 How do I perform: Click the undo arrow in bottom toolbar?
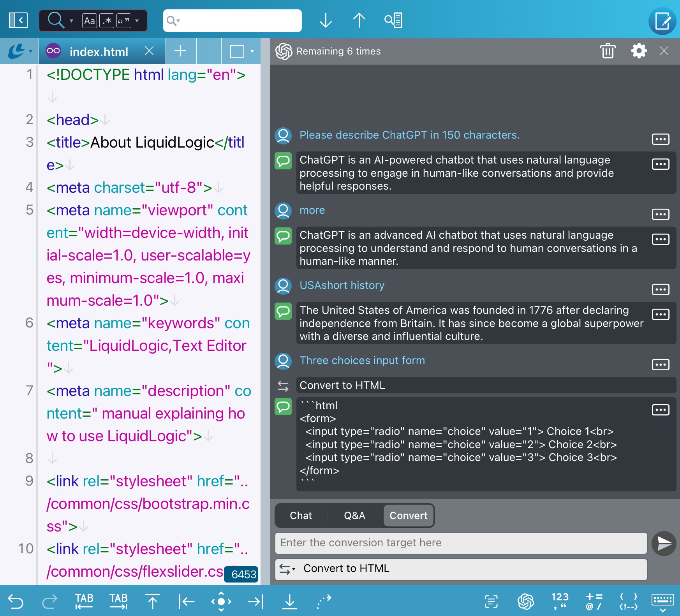pyautogui.click(x=16, y=602)
